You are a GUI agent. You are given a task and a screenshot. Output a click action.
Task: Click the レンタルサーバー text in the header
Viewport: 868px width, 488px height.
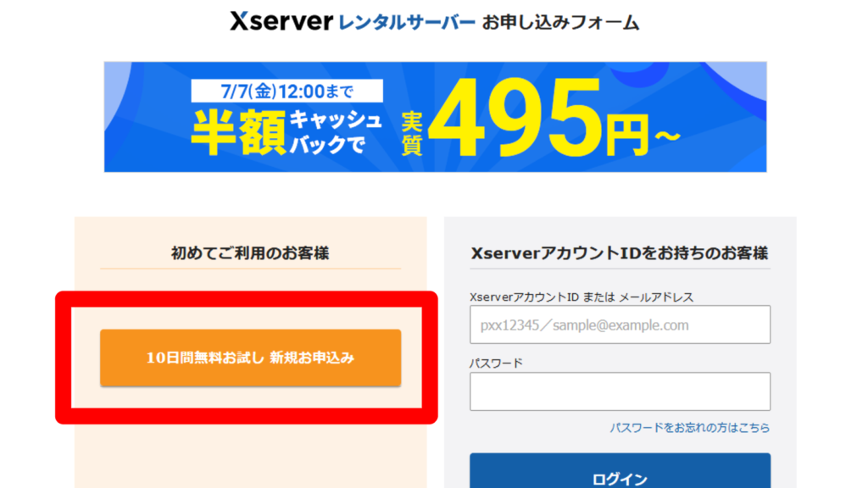coord(406,23)
